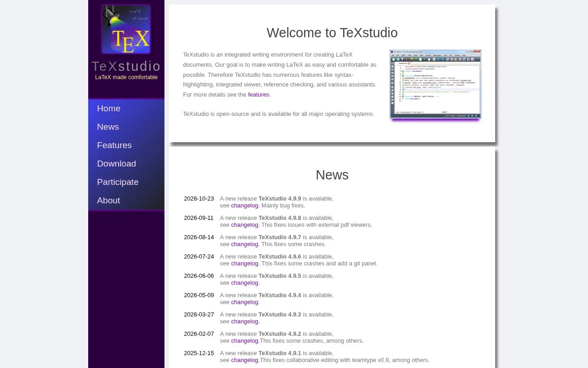Click 'This fixes issues with external pdf viewers.'
Viewport: 588px width, 368px height.
coord(317,225)
